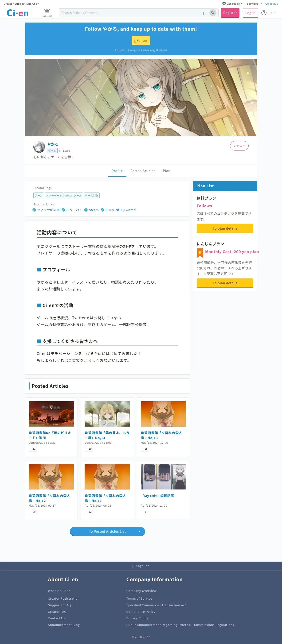
Task: Focus the Search Articles/Creators field
Action: [130, 13]
